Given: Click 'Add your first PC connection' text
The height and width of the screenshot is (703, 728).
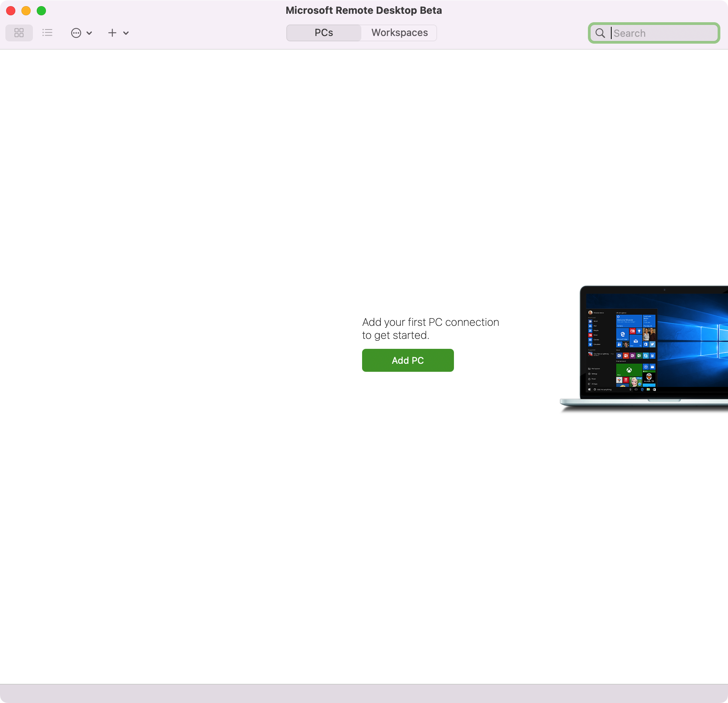Looking at the screenshot, I should point(431,322).
